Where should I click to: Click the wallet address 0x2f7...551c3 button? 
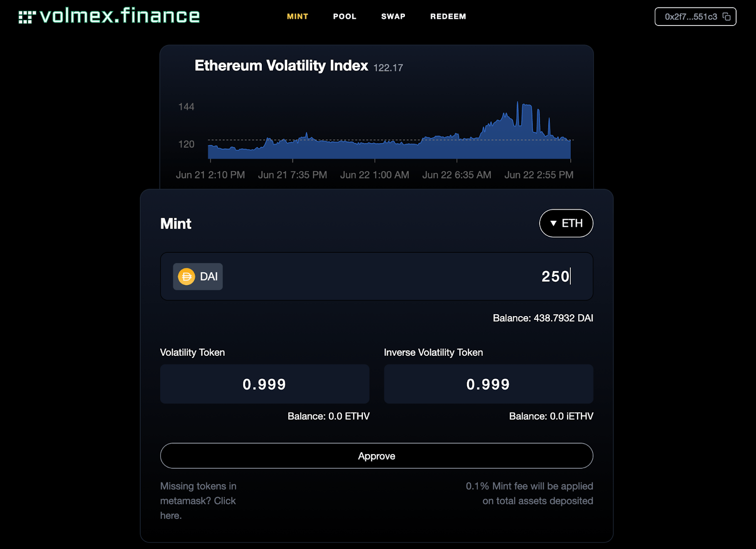(695, 17)
